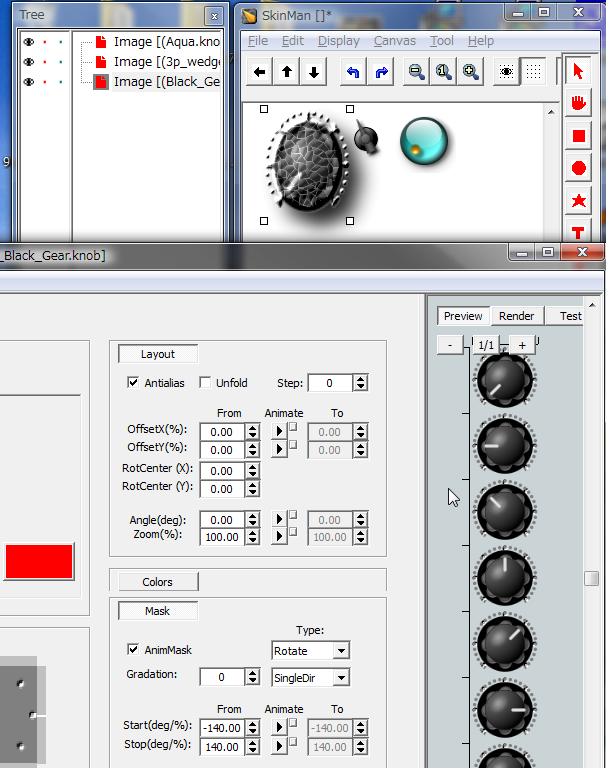The width and height of the screenshot is (606, 768).
Task: Open the Tool menu
Action: (441, 41)
